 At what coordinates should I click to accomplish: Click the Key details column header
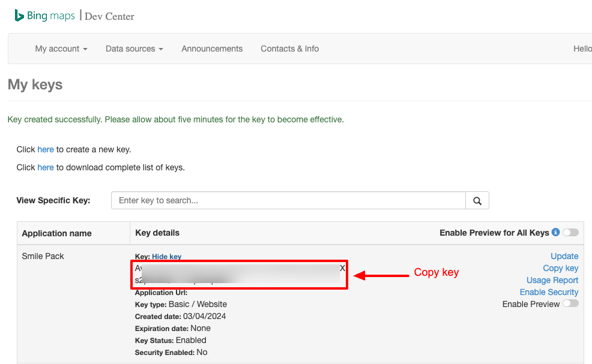pos(157,233)
